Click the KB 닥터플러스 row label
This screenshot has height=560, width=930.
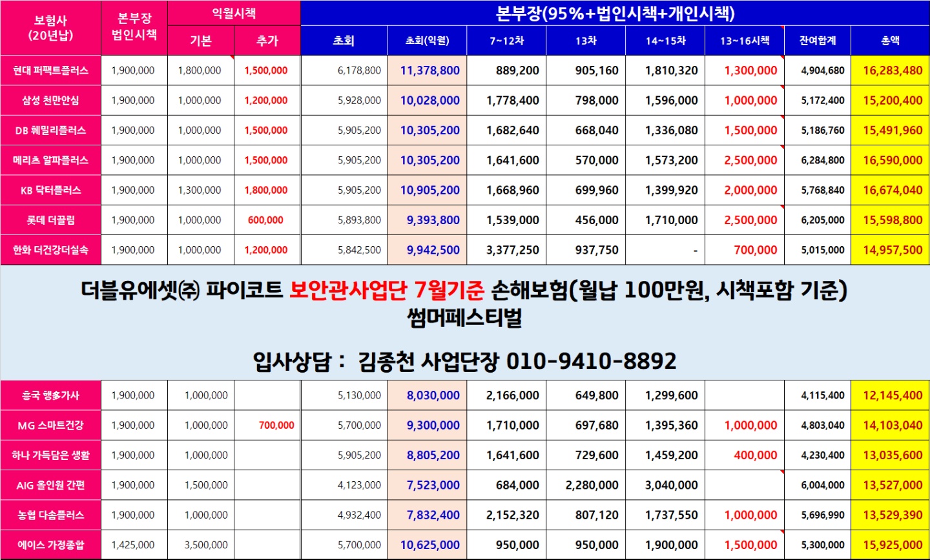50,190
